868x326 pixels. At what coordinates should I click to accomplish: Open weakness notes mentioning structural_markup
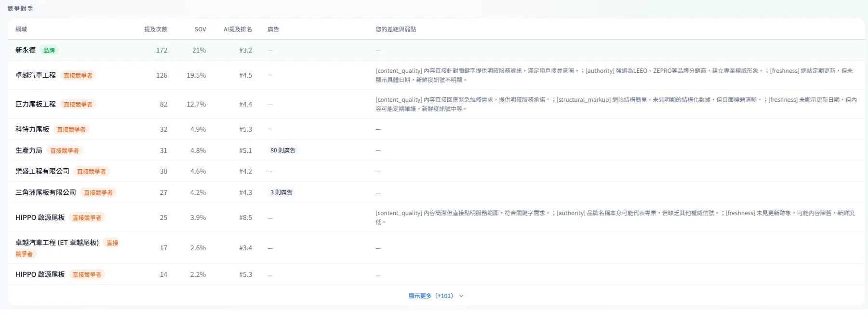tap(616, 104)
